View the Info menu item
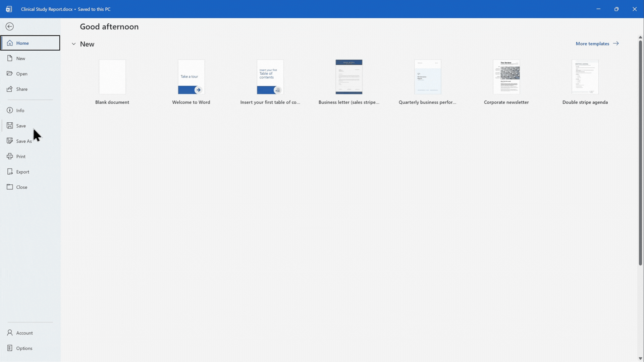 (x=30, y=110)
